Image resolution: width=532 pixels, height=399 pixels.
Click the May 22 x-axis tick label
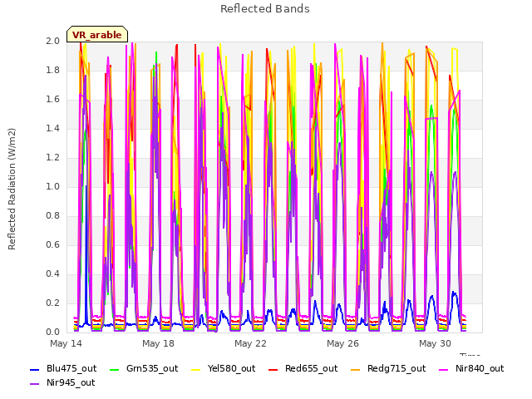pyautogui.click(x=250, y=343)
